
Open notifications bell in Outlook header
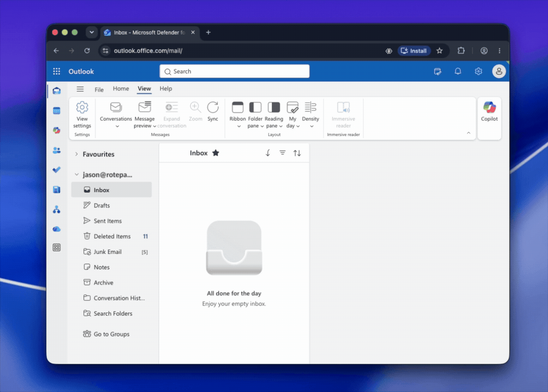coord(458,72)
